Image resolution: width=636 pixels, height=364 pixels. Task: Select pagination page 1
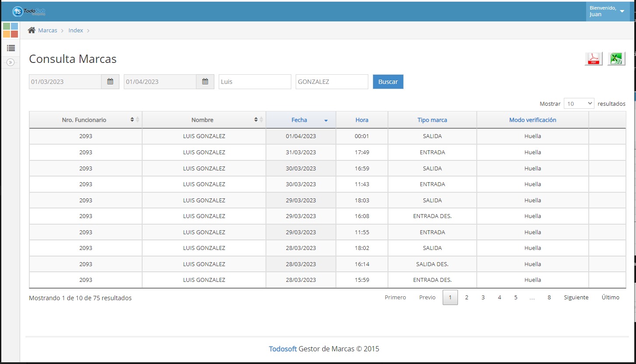point(450,298)
